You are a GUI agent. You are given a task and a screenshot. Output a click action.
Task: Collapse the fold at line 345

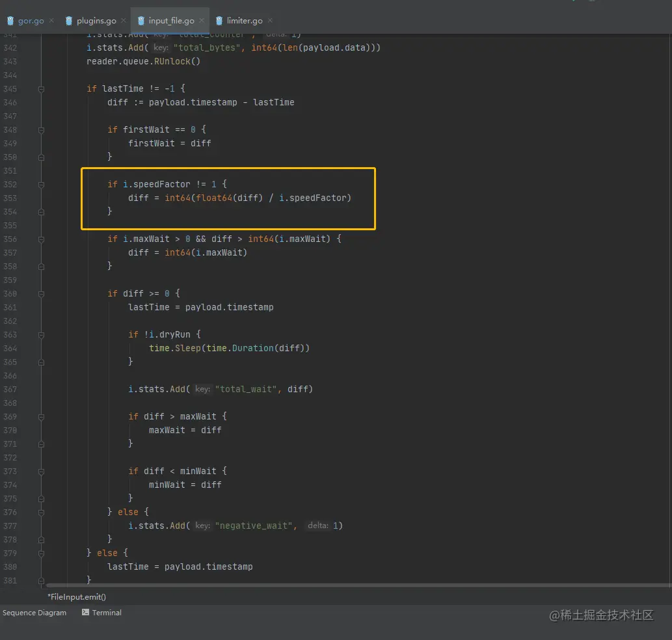[41, 89]
